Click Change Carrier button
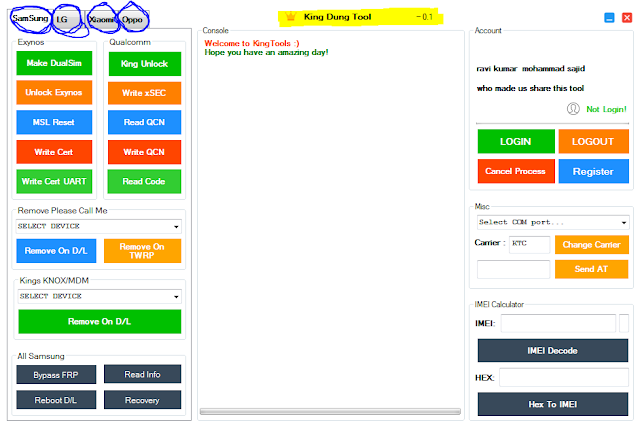The image size is (640, 431). pos(592,245)
